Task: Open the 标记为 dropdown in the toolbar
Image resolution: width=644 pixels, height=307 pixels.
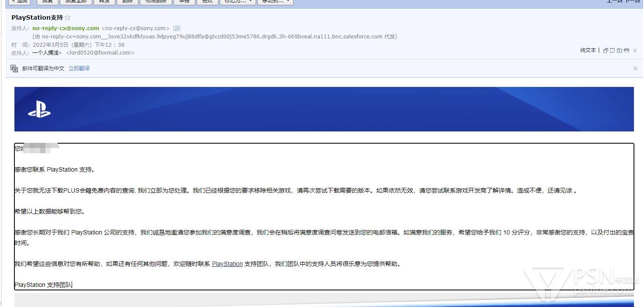Action: click(x=238, y=1)
